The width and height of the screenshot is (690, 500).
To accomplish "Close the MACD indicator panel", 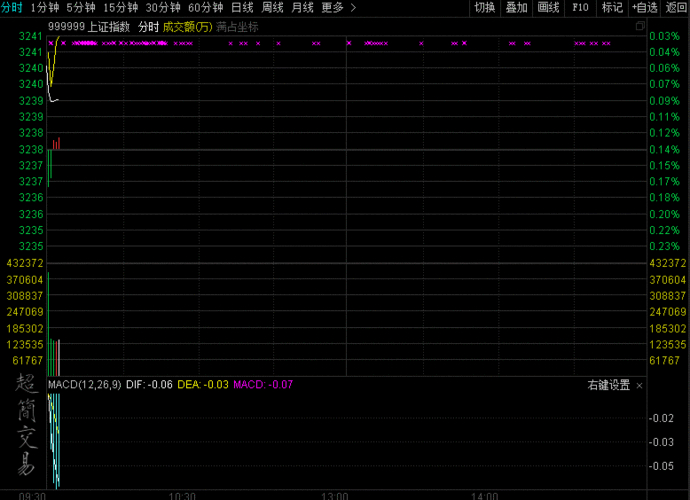I will pos(640,385).
